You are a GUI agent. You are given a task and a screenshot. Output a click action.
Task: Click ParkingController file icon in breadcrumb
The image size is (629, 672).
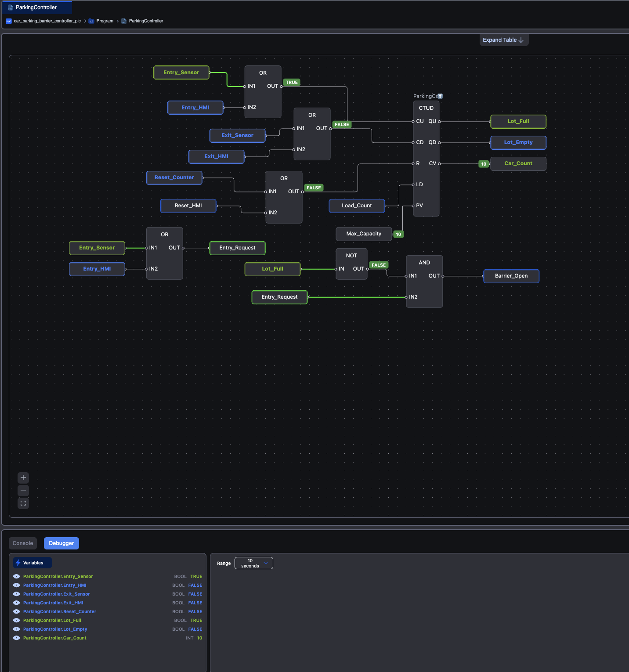pyautogui.click(x=124, y=21)
